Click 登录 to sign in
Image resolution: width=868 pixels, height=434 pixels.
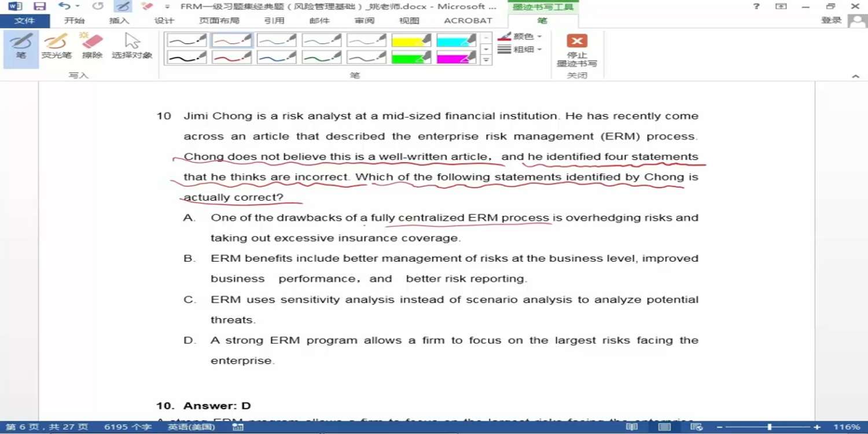(832, 20)
